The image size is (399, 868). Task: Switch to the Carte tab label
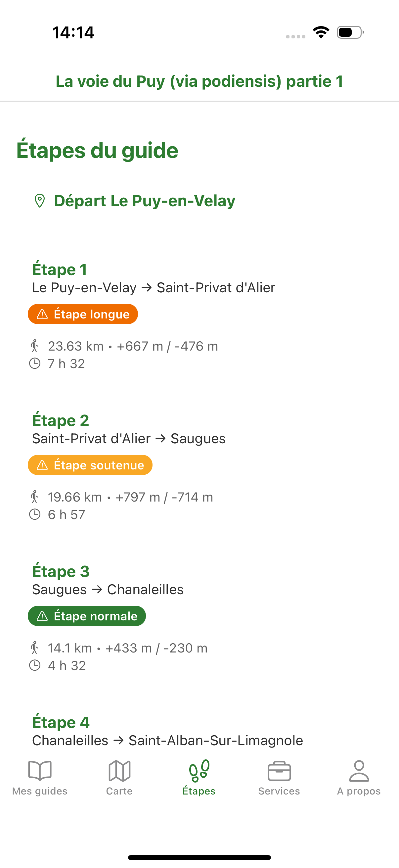pos(119,791)
